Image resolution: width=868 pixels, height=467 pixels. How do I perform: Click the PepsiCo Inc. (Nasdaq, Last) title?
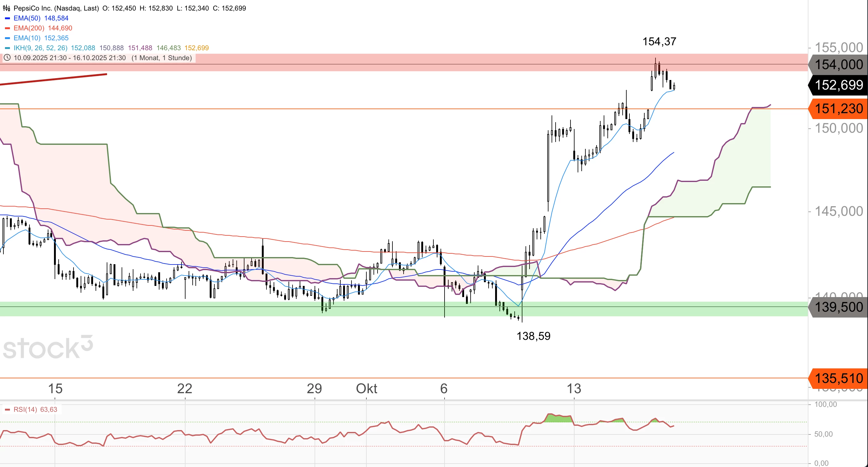56,8
